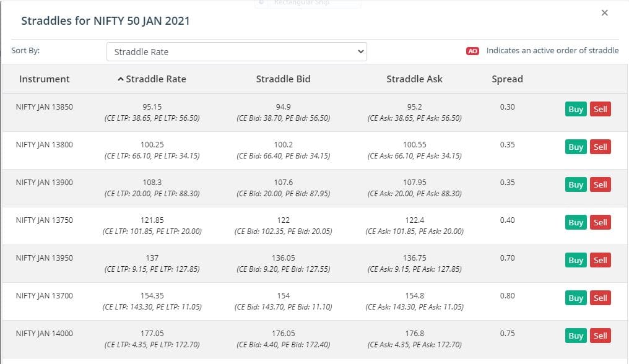Sort by Straddle Rate column header

coord(152,79)
